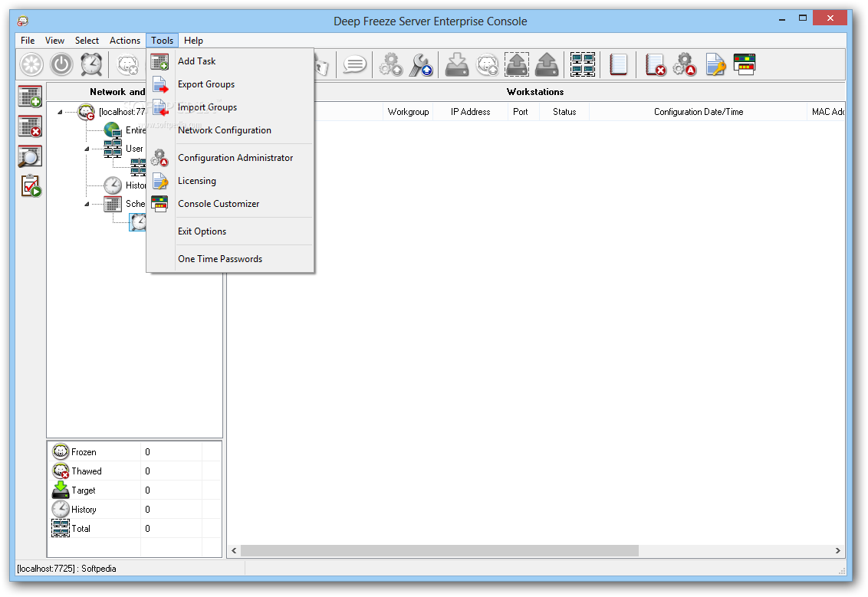Click the wrench with blue globe icon
This screenshot has width=868, height=597.
tap(421, 64)
